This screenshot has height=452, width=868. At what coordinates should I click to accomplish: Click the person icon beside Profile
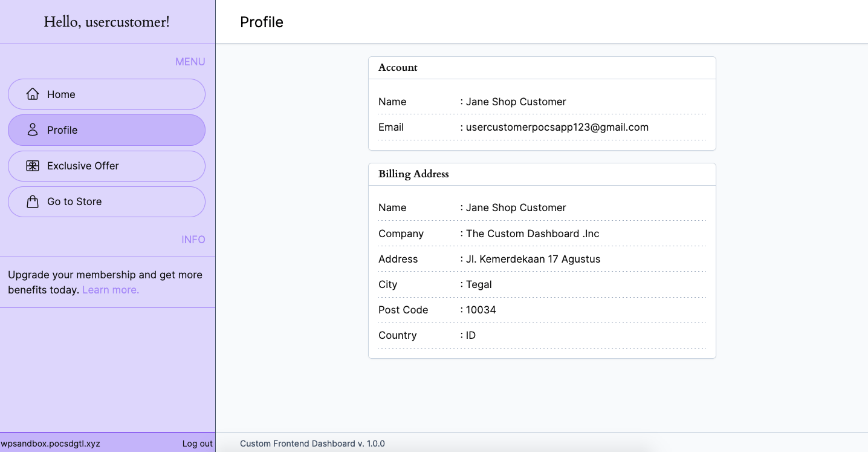pyautogui.click(x=33, y=130)
